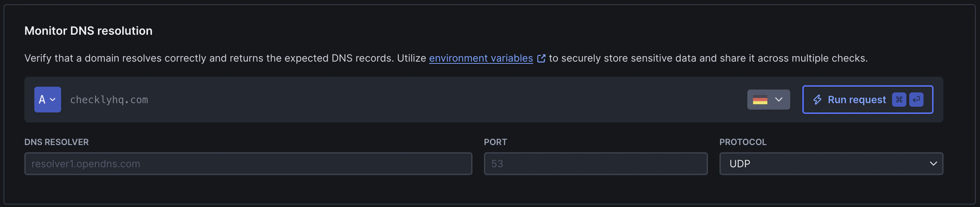This screenshot has width=980, height=207.
Task: Click the Run request button
Action: click(867, 100)
